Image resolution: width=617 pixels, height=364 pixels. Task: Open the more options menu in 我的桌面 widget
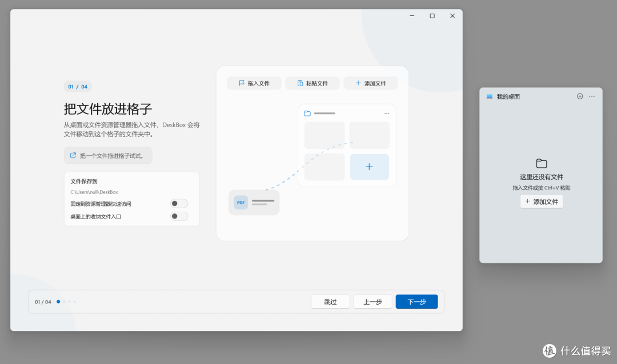click(x=592, y=96)
